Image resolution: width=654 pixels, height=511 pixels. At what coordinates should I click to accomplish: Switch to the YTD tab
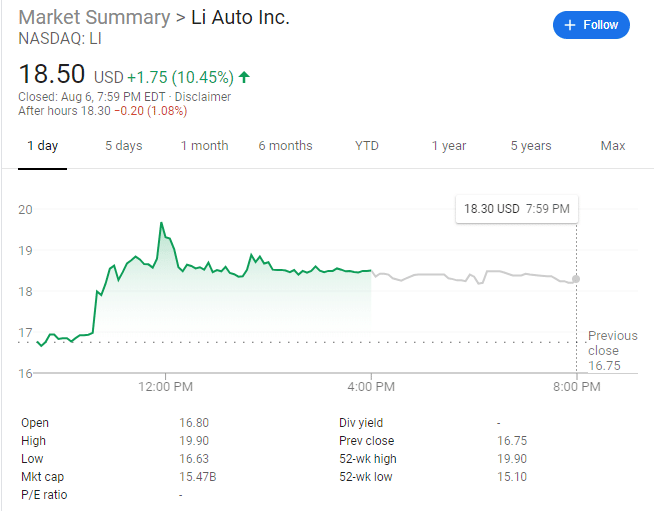click(367, 146)
